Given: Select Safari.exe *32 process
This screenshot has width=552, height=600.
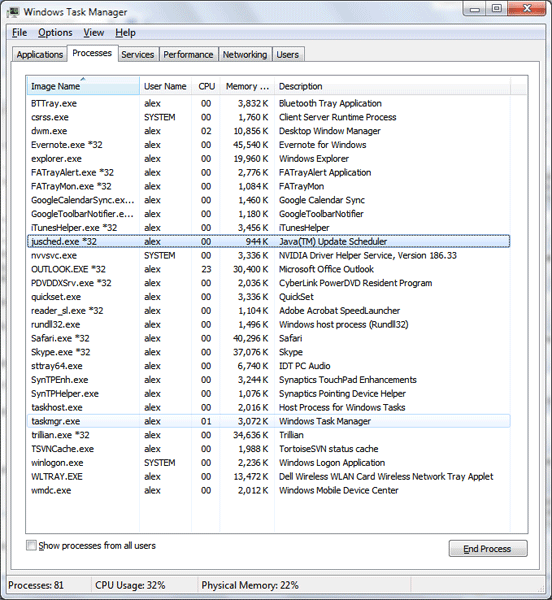Looking at the screenshot, I should tap(269, 338).
